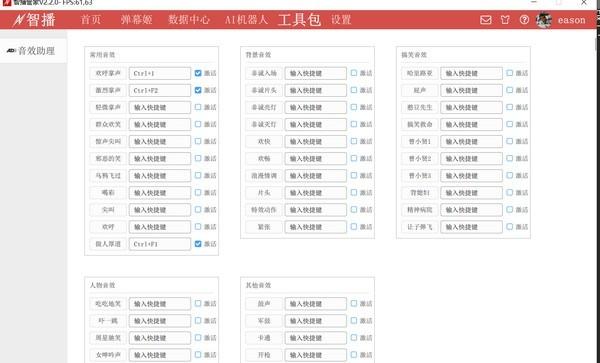Disable the 欢呼掌声 activate checkbox
The height and width of the screenshot is (363, 600).
[198, 73]
